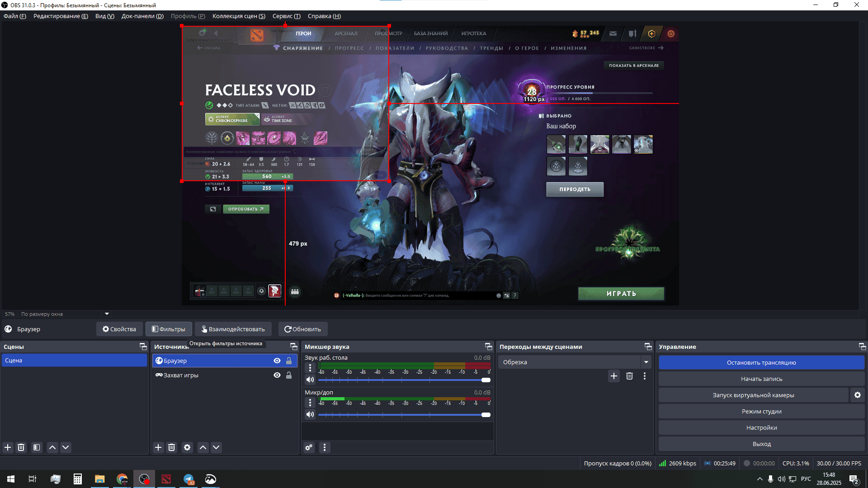
Task: Click the virtual camera settings gear
Action: [x=858, y=395]
